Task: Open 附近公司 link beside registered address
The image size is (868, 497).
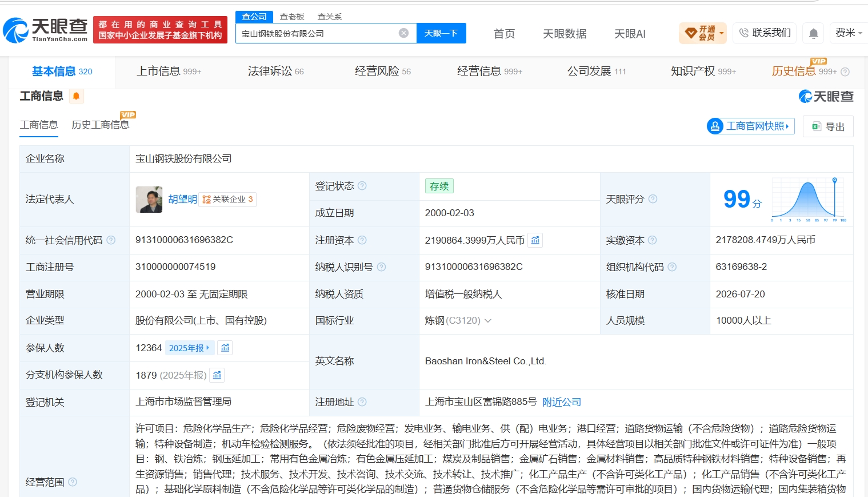Action: (x=562, y=402)
